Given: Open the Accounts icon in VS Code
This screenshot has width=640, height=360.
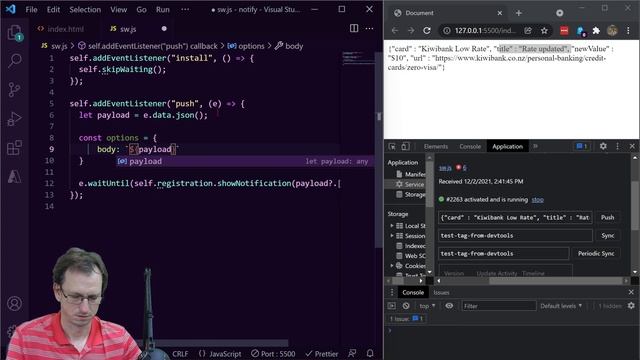Looking at the screenshot, I should 15,304.
